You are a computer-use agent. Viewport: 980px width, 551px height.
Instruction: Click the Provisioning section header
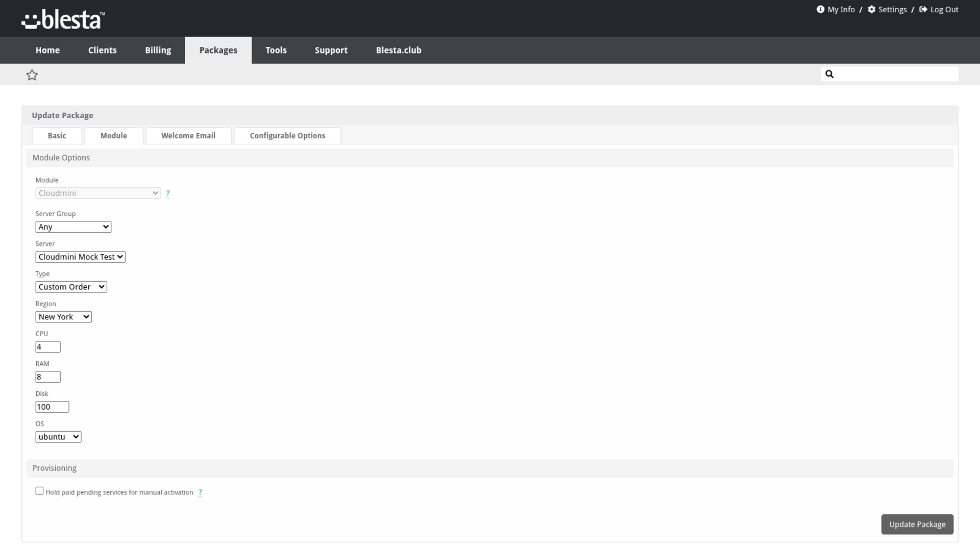click(490, 468)
